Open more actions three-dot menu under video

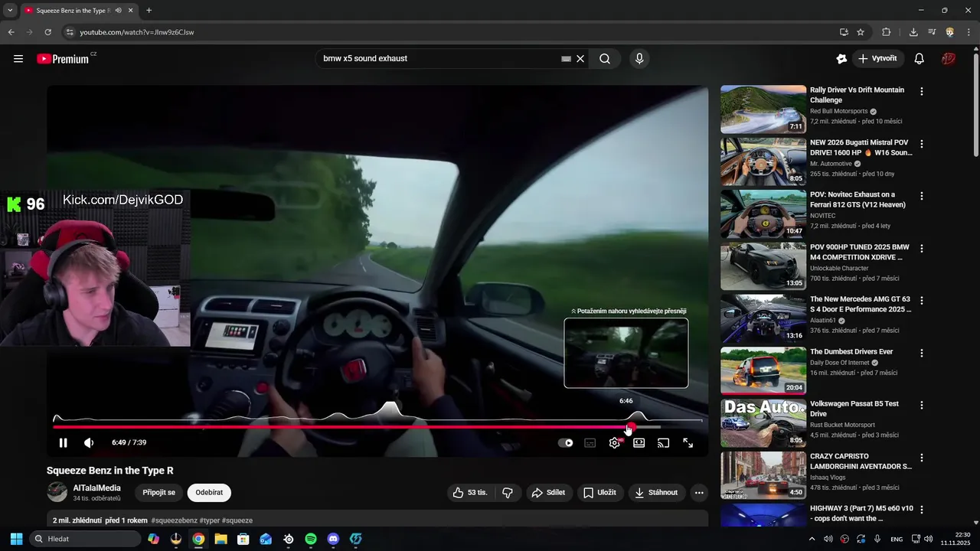click(699, 493)
